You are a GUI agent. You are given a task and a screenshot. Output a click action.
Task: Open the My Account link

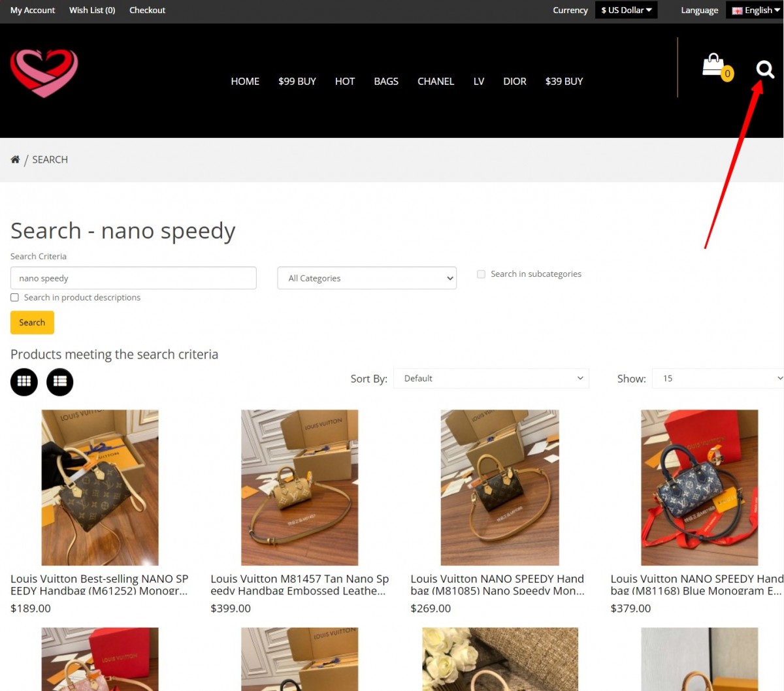(x=33, y=10)
